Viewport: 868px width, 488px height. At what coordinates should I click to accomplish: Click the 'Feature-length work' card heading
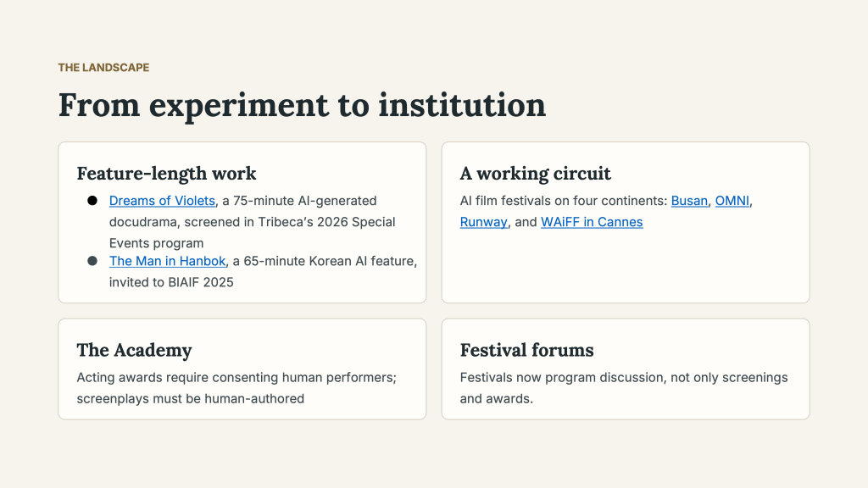(166, 174)
